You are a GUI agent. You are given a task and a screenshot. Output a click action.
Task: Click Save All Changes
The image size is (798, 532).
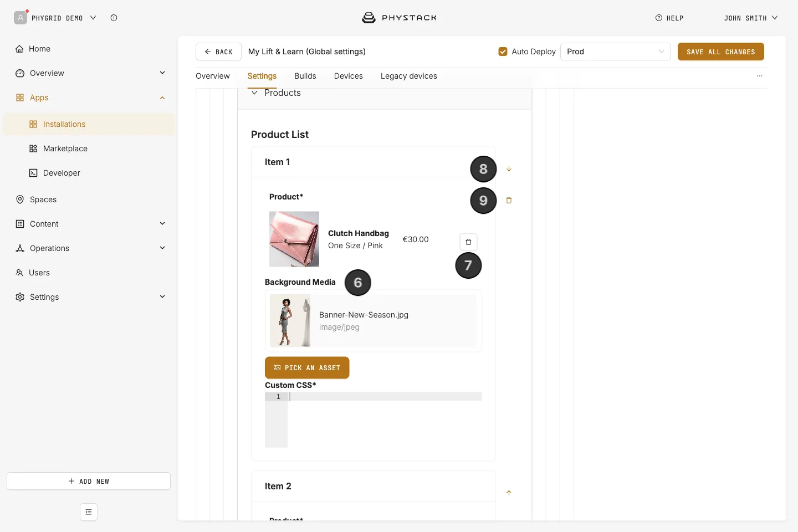(721, 52)
